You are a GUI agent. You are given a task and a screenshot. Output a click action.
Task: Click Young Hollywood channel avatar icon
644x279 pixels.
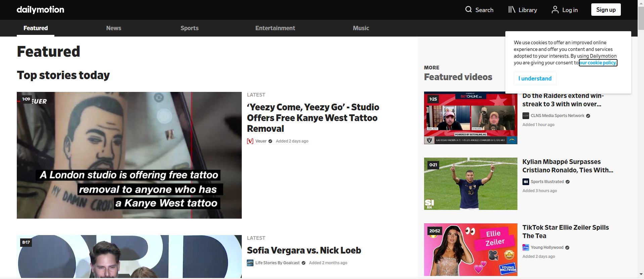526,247
